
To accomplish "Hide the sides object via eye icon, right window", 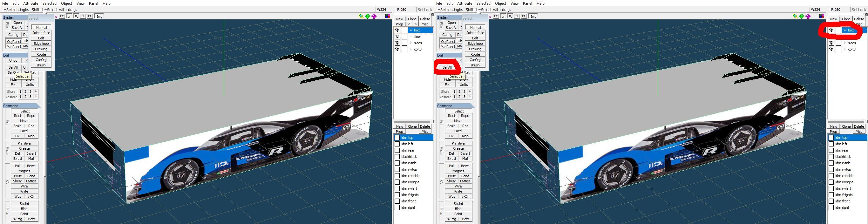I will (x=831, y=43).
